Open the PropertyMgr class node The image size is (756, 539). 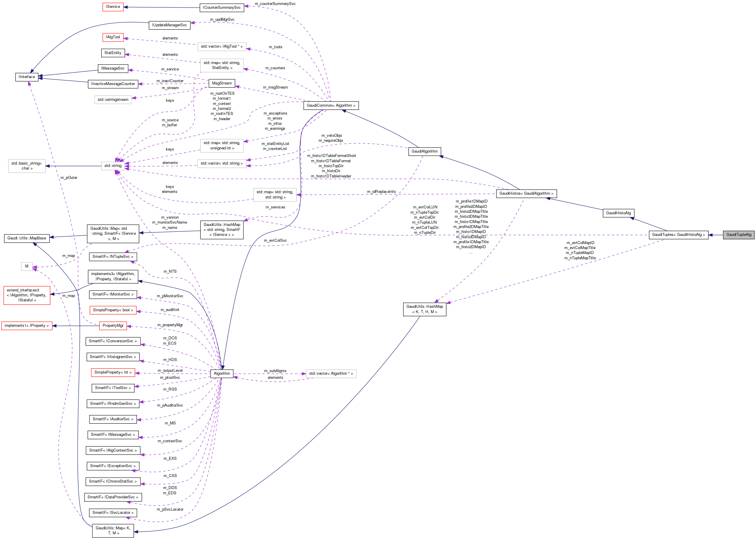[113, 326]
